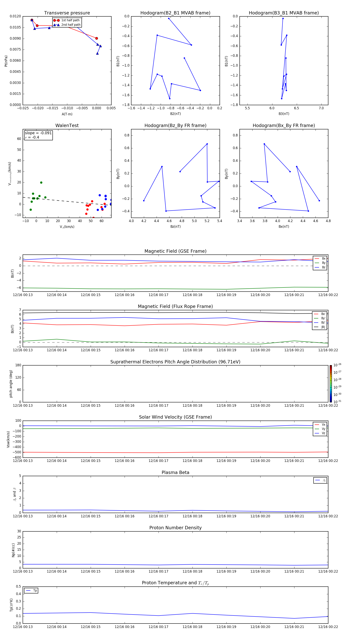Click the 'slope = -0.091' annotation
351x644 pixels.
pyautogui.click(x=38, y=133)
